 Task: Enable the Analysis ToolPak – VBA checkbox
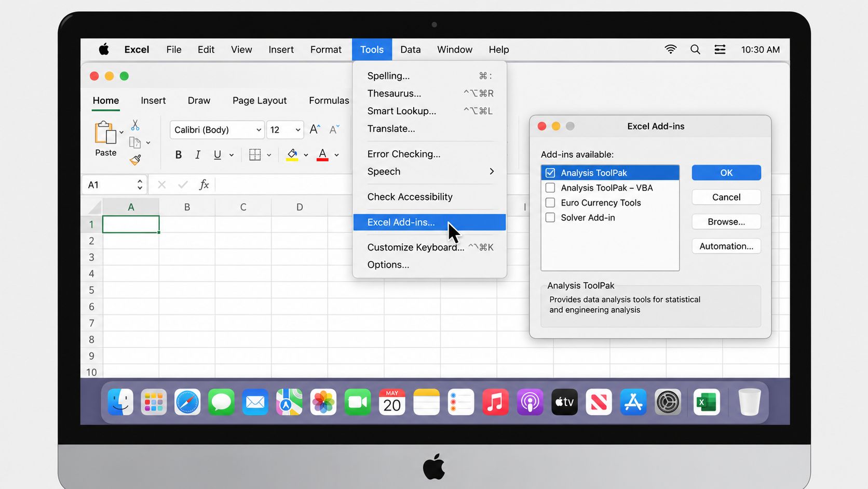550,188
